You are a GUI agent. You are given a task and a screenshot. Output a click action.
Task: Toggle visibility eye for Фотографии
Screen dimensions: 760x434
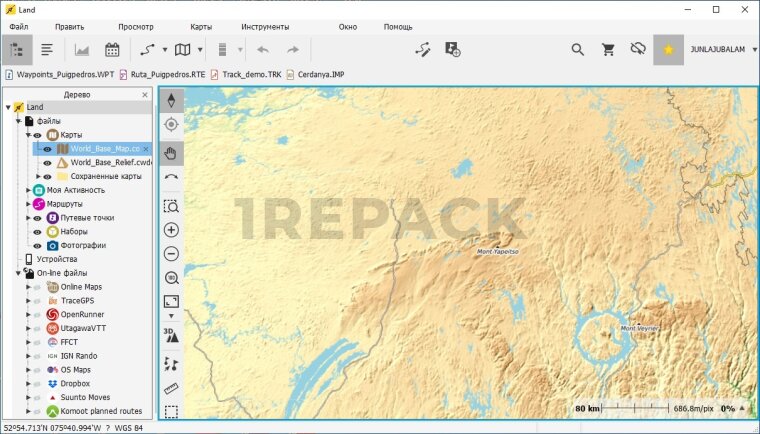38,246
